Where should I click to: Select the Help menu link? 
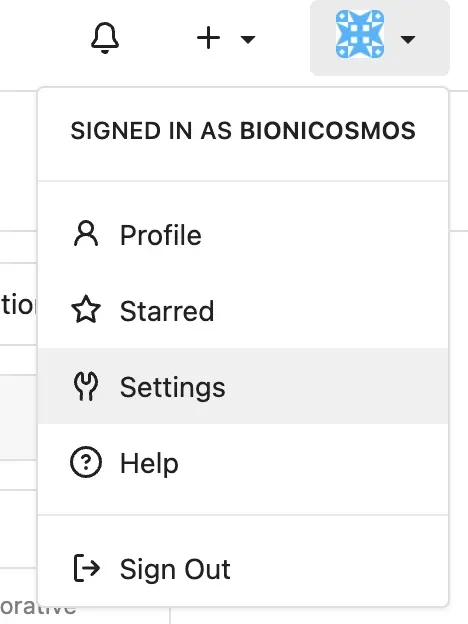[x=243, y=462]
